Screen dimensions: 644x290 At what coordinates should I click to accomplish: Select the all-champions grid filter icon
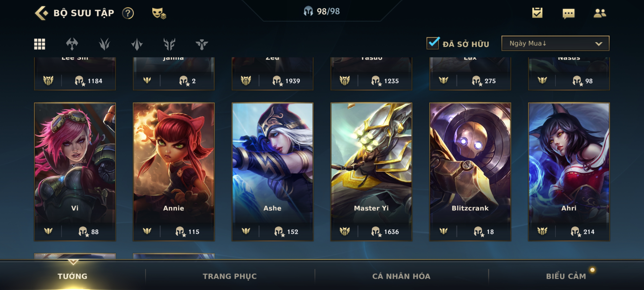[x=39, y=44]
